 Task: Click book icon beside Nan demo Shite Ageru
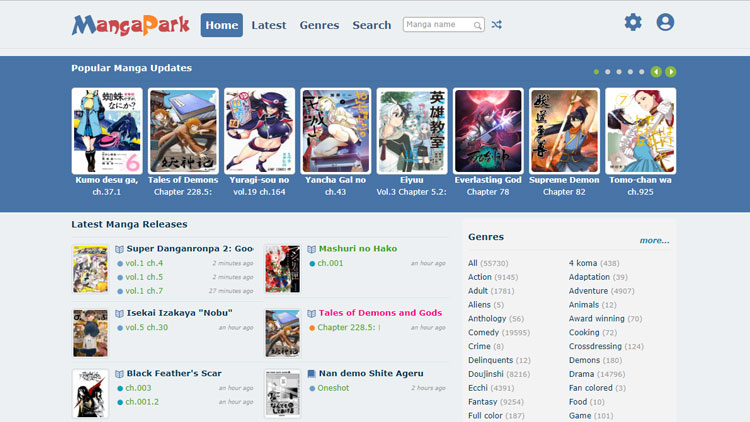[x=311, y=374]
